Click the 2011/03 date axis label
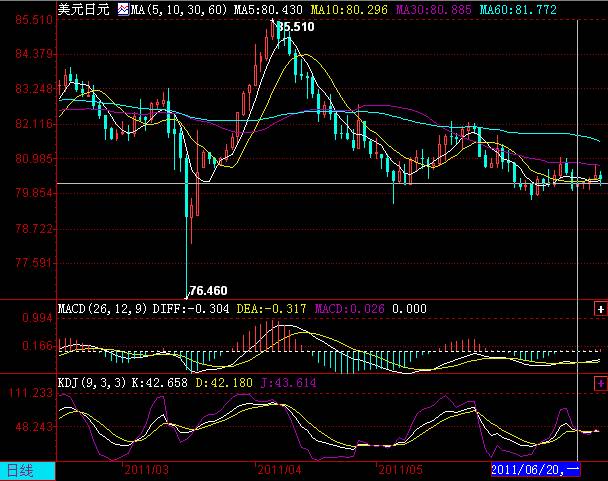This screenshot has height=481, width=608. pyautogui.click(x=147, y=470)
